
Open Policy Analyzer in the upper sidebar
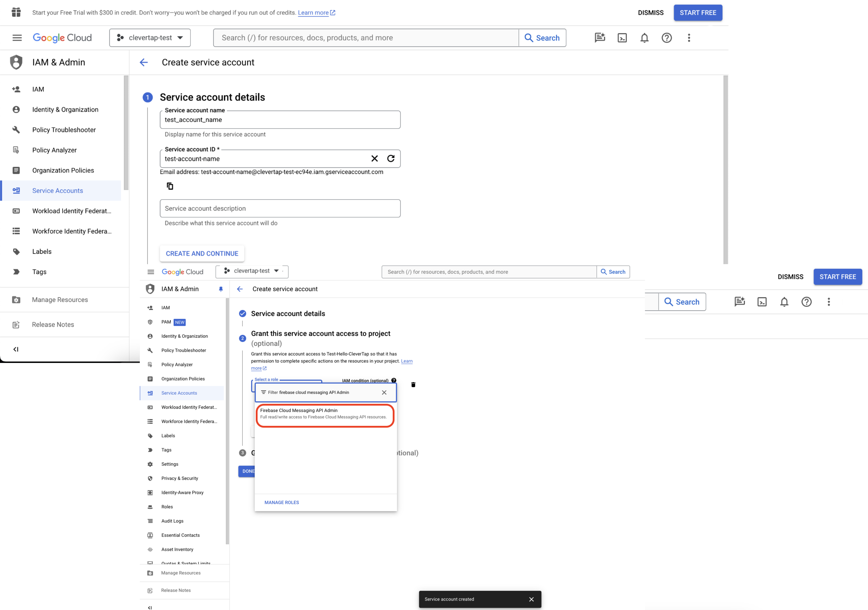coord(60,150)
